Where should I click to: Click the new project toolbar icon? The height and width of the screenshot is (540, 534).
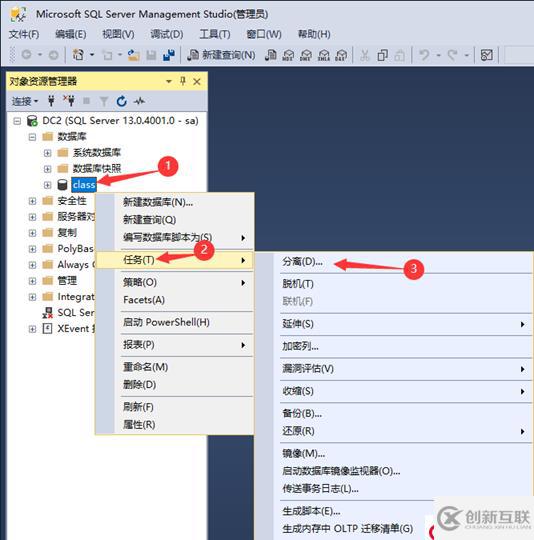click(x=78, y=54)
